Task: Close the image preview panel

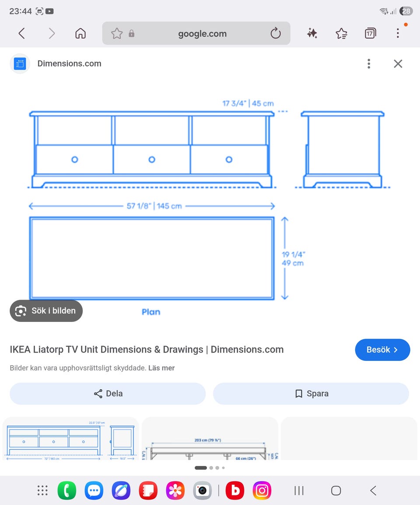Action: click(x=398, y=64)
